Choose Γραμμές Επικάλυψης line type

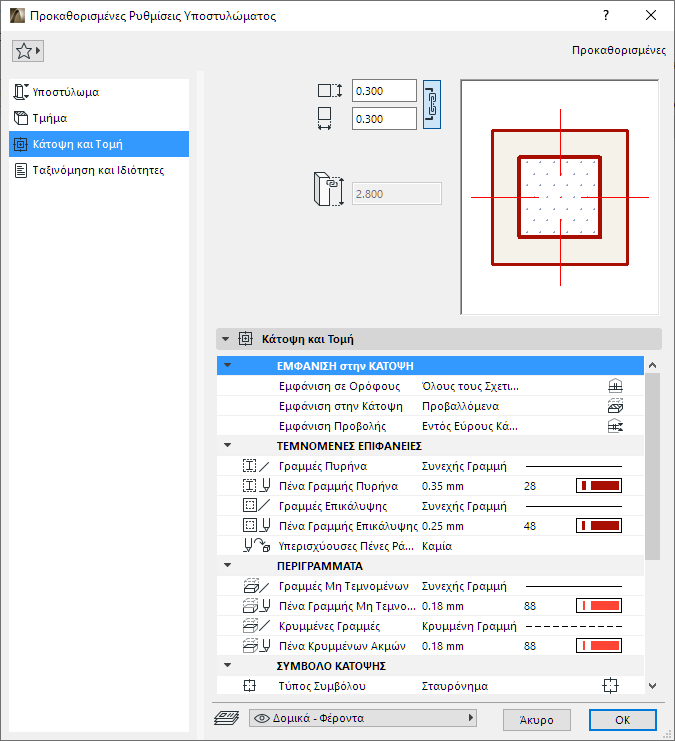click(574, 506)
